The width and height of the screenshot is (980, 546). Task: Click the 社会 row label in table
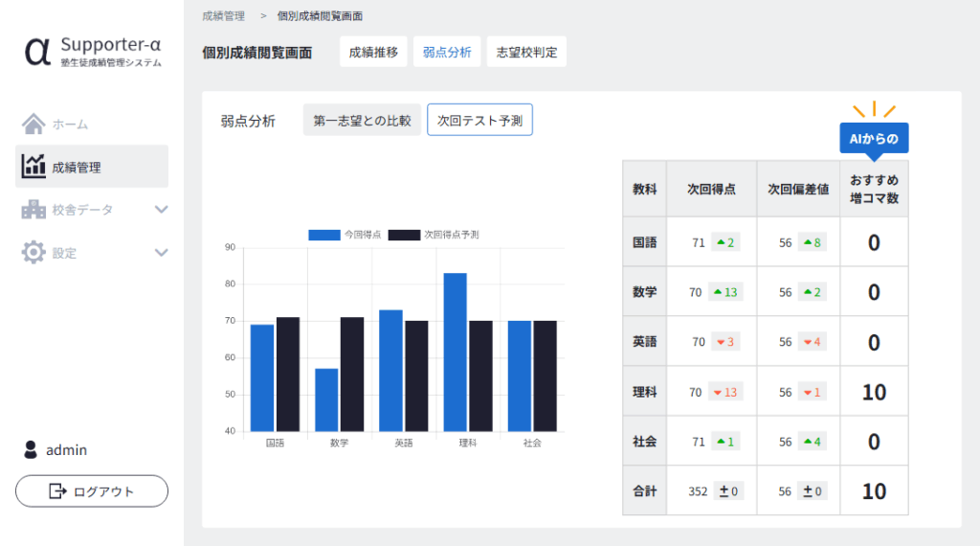[644, 442]
